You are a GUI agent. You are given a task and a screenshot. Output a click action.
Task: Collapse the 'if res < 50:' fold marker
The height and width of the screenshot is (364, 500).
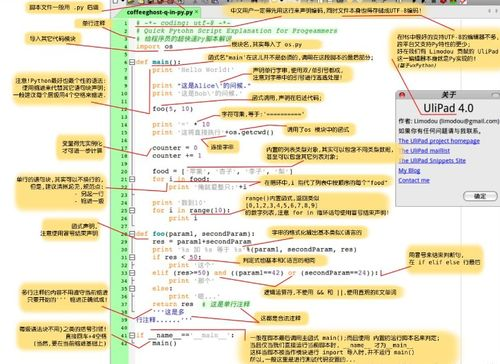click(132, 257)
